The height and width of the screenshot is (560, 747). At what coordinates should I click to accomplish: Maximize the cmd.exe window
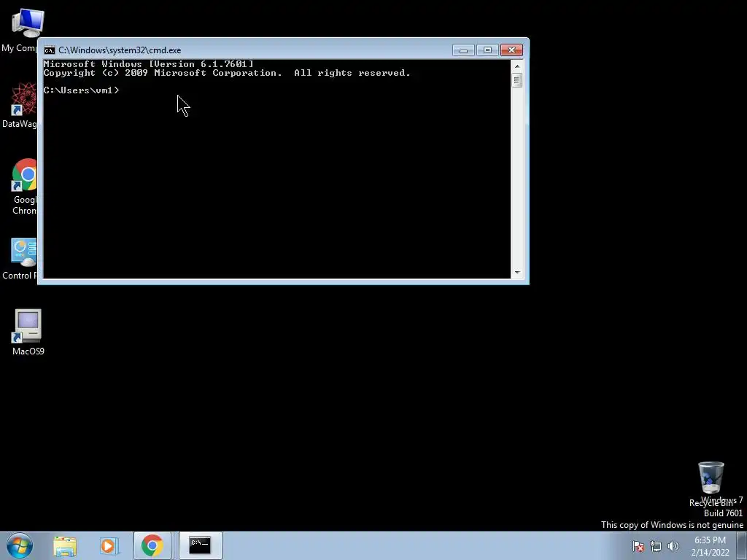[487, 50]
